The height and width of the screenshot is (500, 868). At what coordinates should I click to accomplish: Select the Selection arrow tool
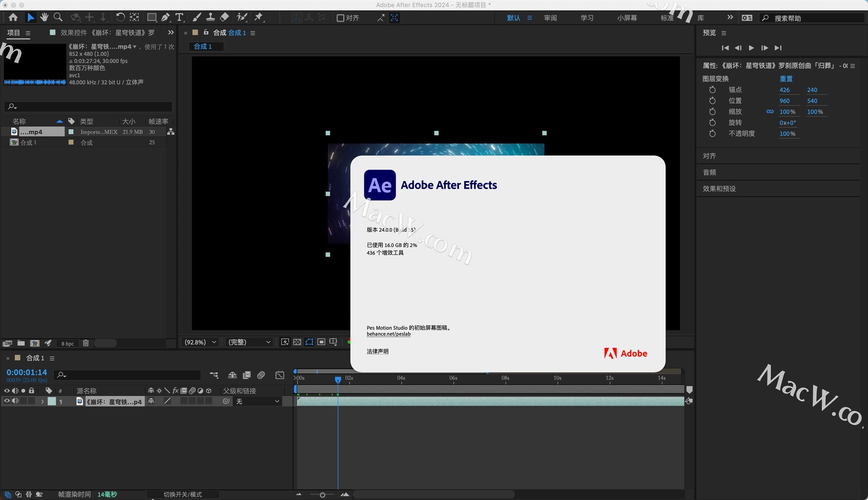(x=30, y=18)
